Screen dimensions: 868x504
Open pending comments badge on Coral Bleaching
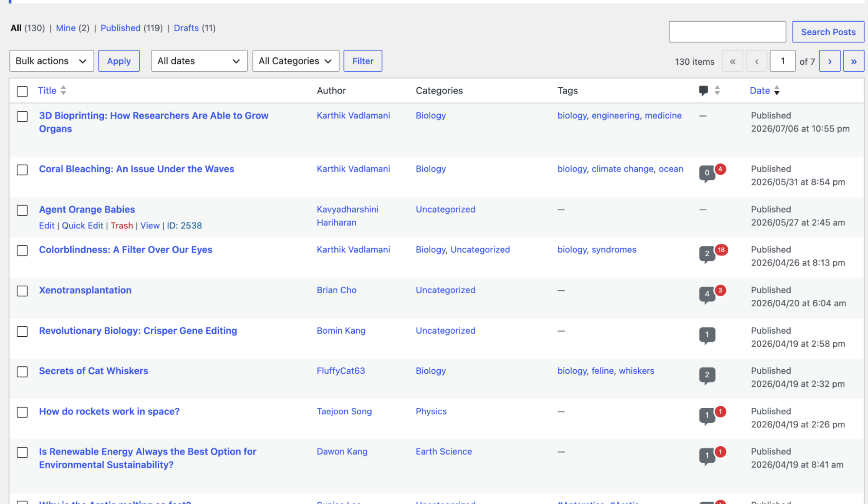coord(720,169)
